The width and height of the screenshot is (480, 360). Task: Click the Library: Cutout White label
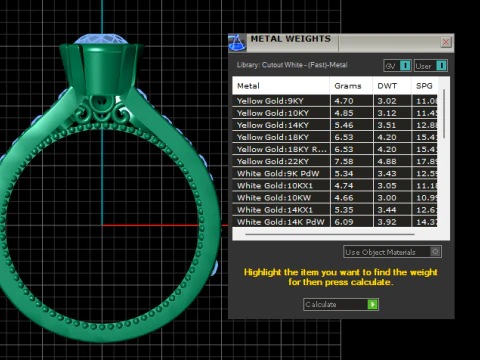pyautogui.click(x=292, y=65)
